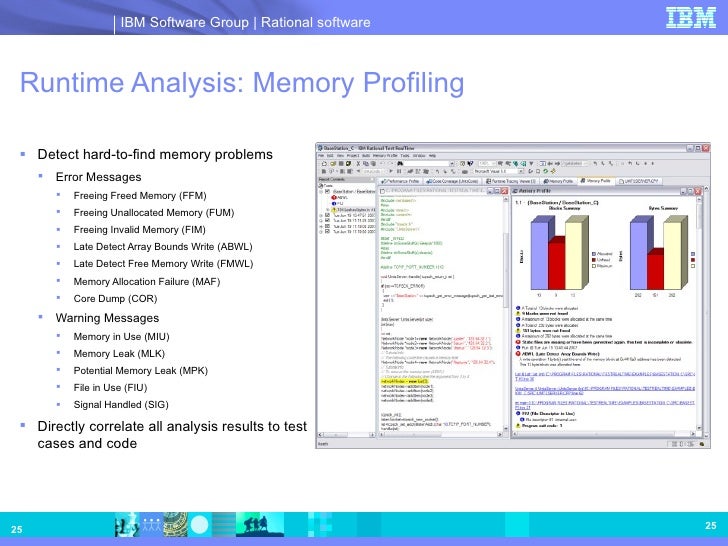Click the Save toolbar icon
This screenshot has width=728, height=546.
[341, 163]
